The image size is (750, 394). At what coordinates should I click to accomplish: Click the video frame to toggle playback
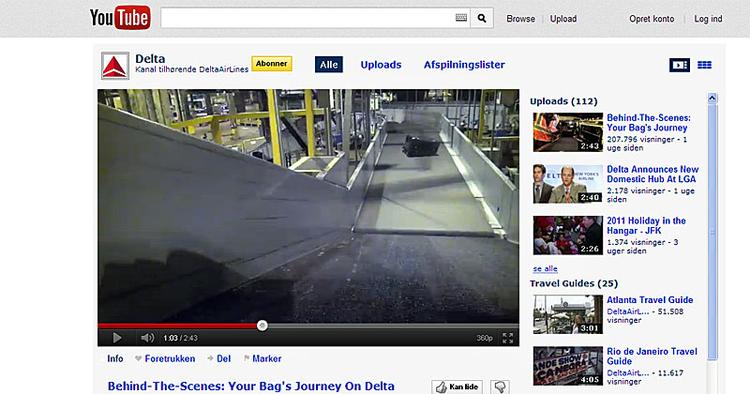(308, 206)
